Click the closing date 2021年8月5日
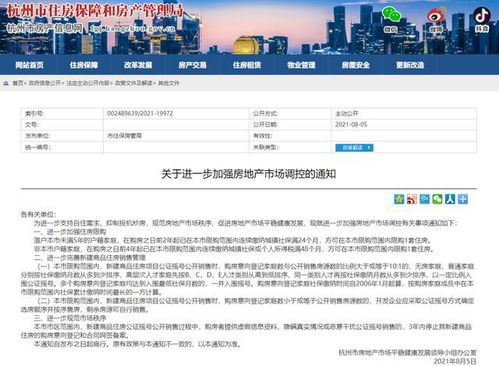Image resolution: width=499 pixels, height=366 pixels. click(x=455, y=361)
